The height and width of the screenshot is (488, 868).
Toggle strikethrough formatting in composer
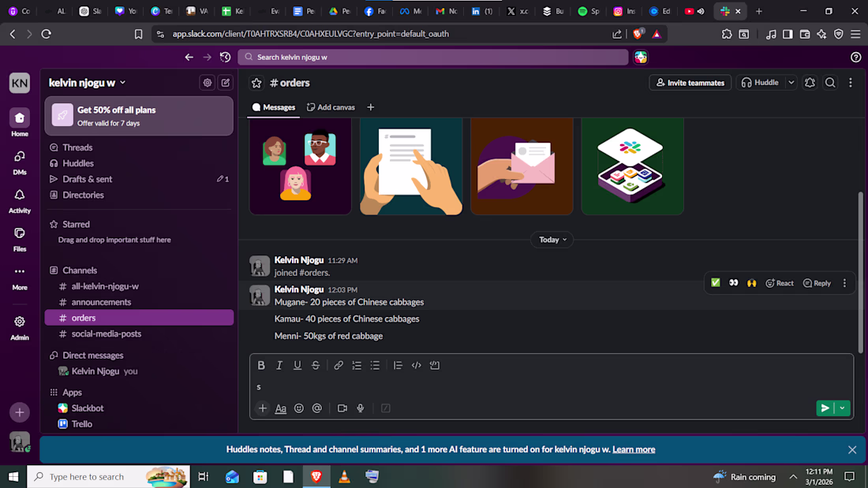(316, 365)
